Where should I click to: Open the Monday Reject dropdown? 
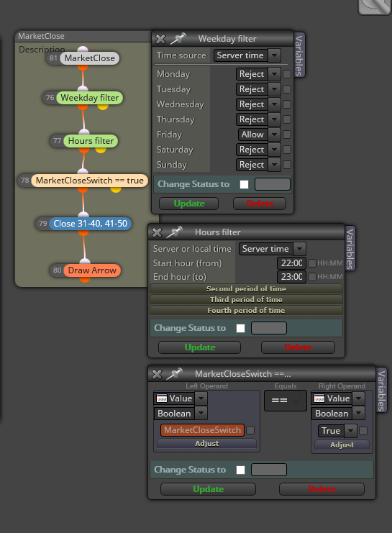(x=258, y=74)
